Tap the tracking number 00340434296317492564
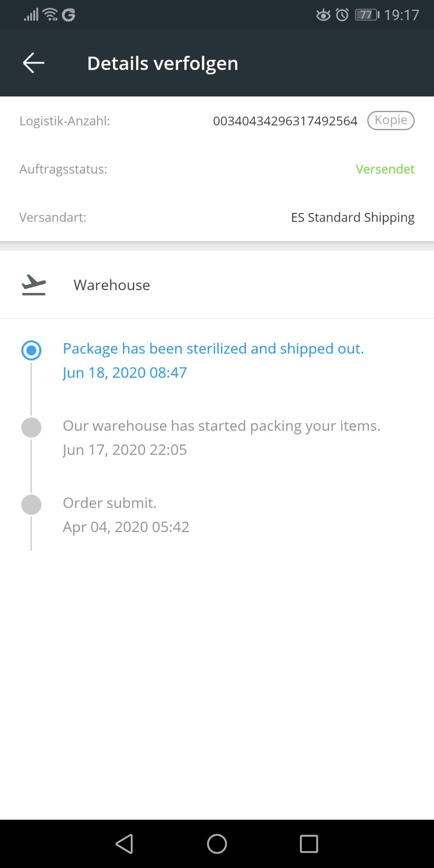Screen dimensions: 434x868 pyautogui.click(x=285, y=121)
